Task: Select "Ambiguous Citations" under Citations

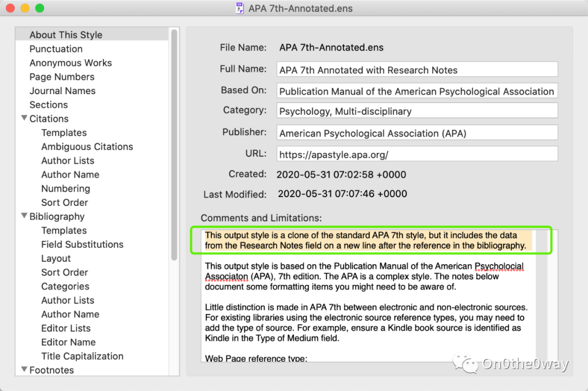Action: [x=87, y=146]
